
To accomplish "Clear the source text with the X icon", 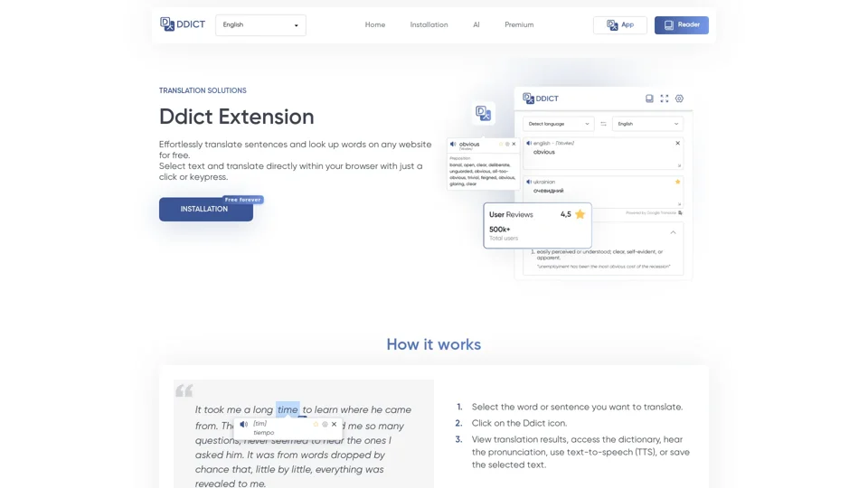I will [677, 143].
